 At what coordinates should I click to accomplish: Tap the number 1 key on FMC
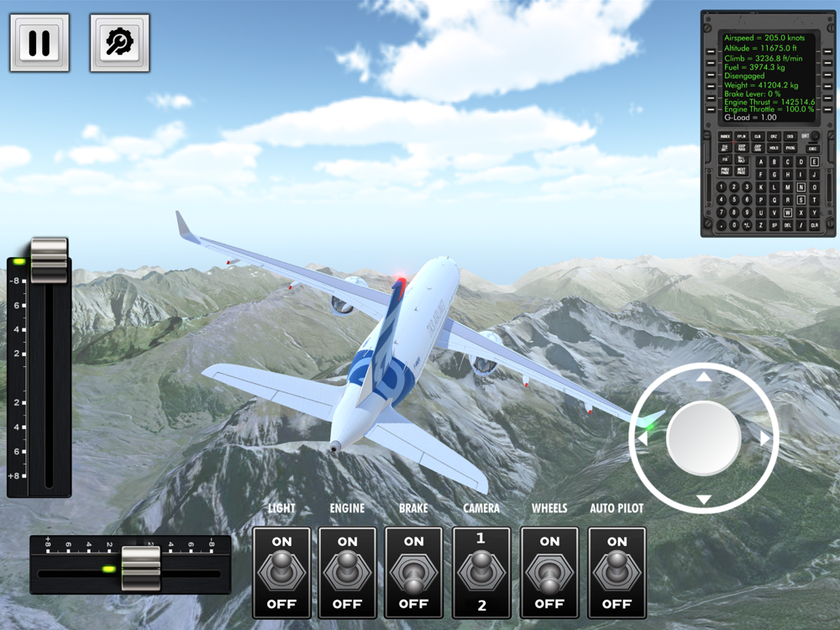721,187
